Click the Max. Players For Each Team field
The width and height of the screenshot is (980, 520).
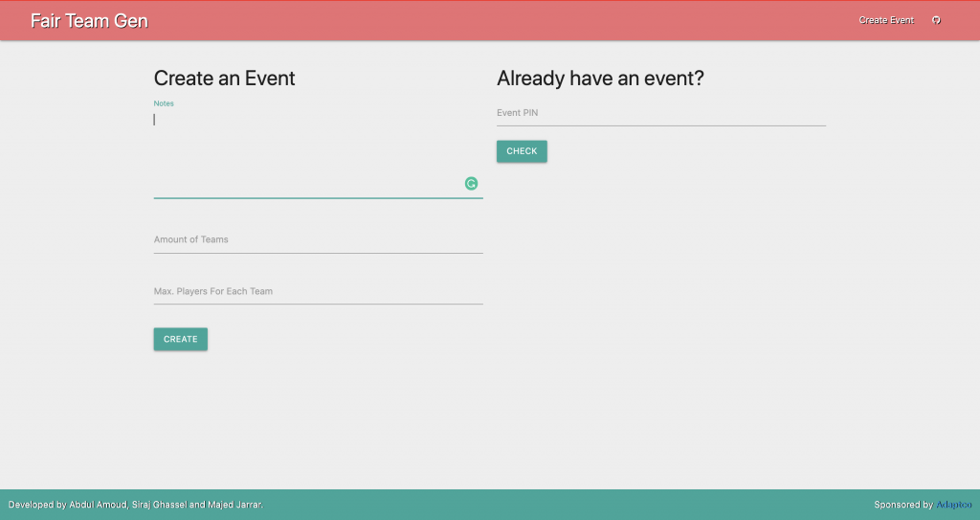(318, 291)
